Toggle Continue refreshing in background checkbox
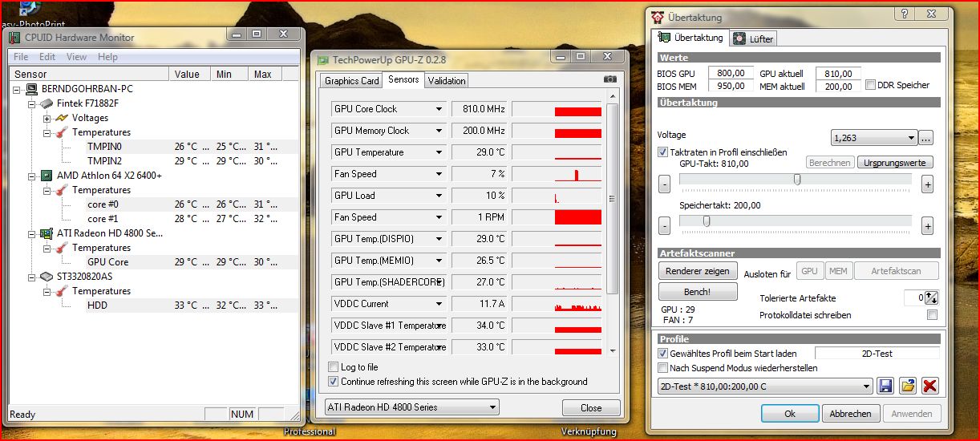The height and width of the screenshot is (441, 980). tap(334, 382)
